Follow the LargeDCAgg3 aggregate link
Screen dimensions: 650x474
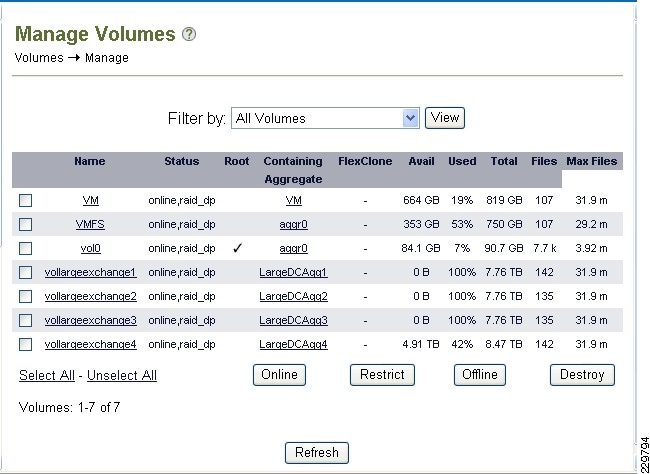293,321
